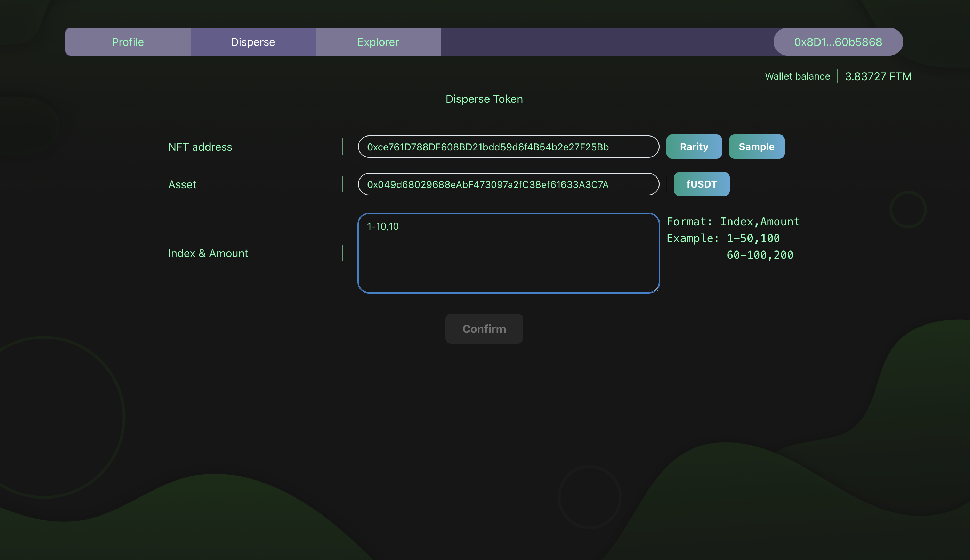Click the Index & Amount label
Screen dimensions: 970x560
[208, 254]
